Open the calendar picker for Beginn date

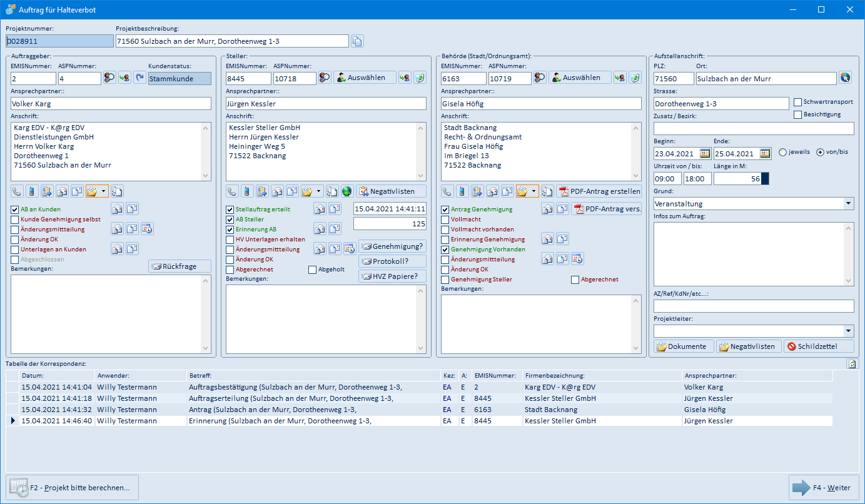[x=705, y=153]
